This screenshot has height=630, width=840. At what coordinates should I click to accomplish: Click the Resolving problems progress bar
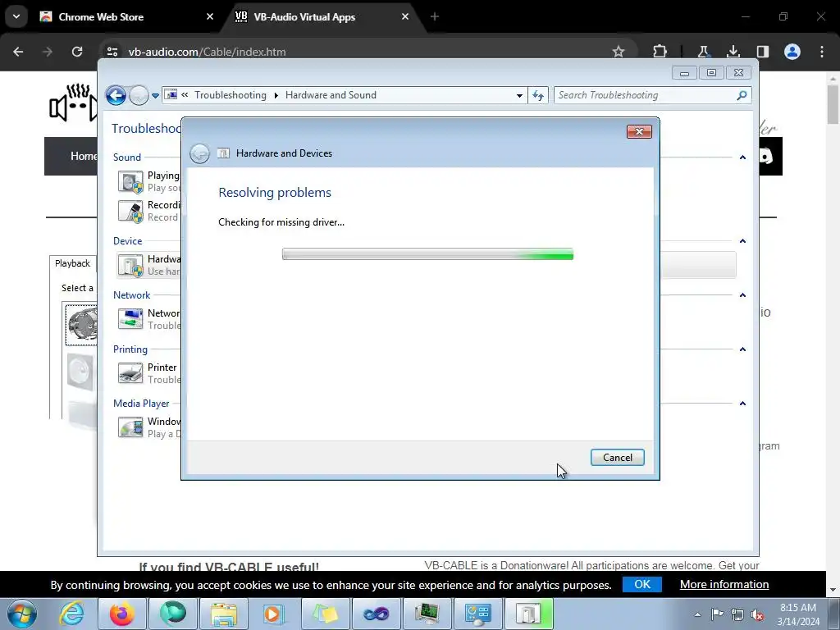pyautogui.click(x=427, y=254)
